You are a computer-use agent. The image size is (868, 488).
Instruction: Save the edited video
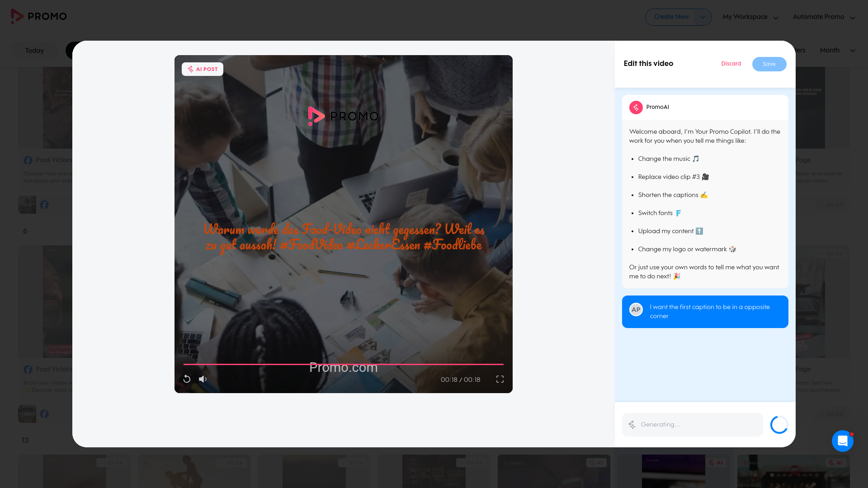(769, 64)
